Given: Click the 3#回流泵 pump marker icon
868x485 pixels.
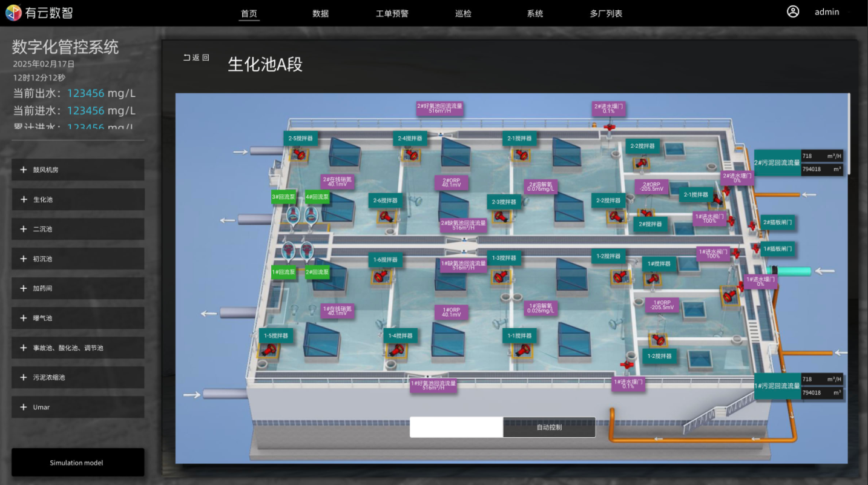Looking at the screenshot, I should pyautogui.click(x=293, y=214).
